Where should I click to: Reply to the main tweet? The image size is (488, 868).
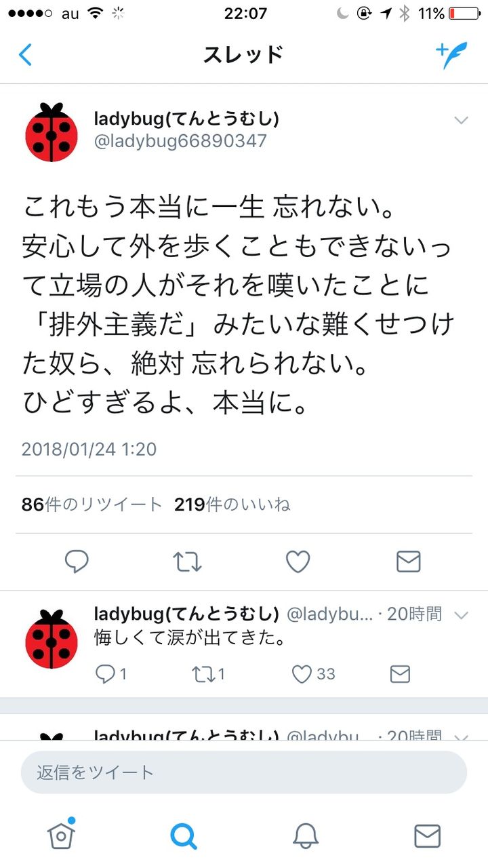tap(77, 561)
